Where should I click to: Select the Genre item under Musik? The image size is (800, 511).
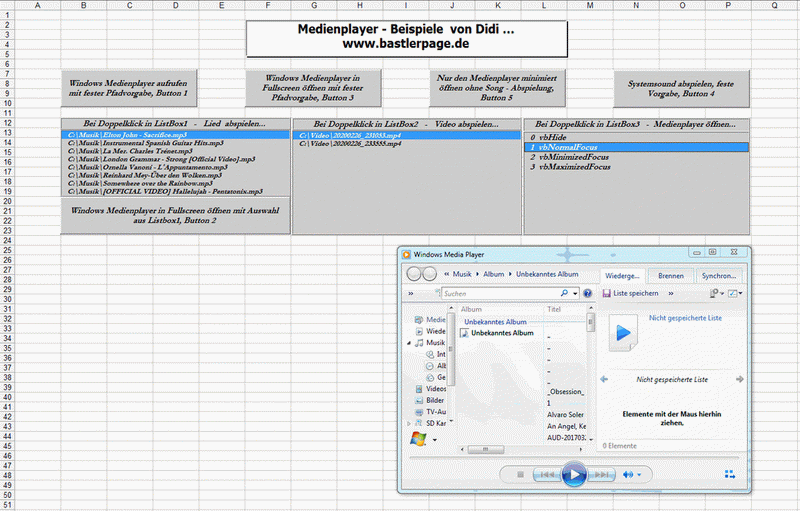(x=436, y=377)
